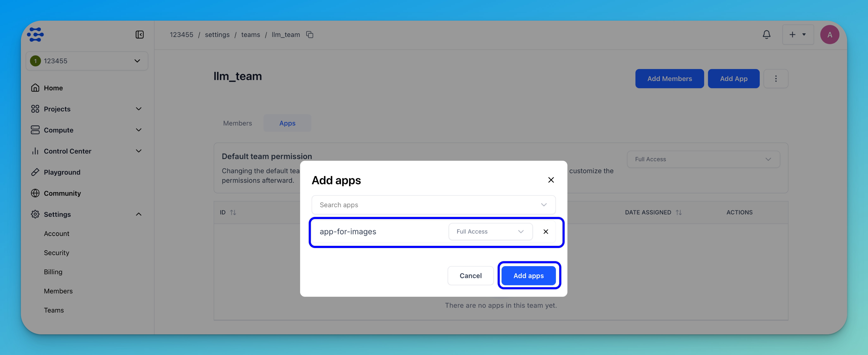Confirm with the Add apps button
The height and width of the screenshot is (355, 868).
point(528,276)
